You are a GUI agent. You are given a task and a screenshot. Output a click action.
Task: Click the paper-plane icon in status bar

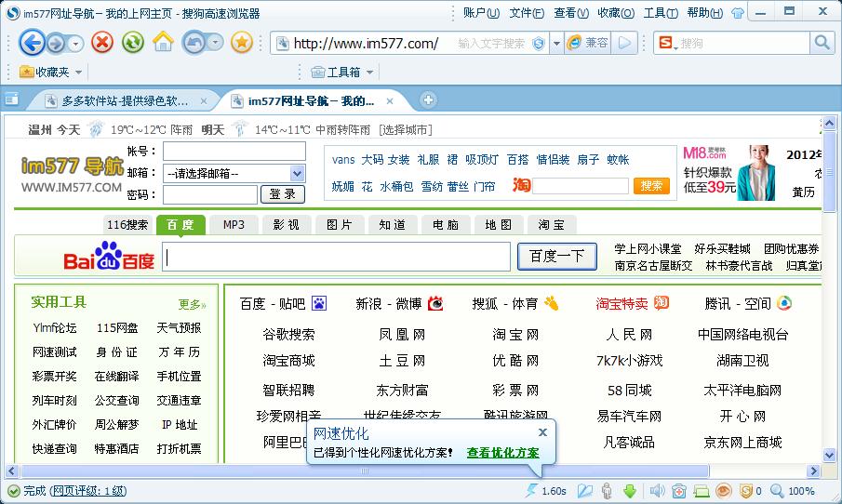(x=585, y=491)
